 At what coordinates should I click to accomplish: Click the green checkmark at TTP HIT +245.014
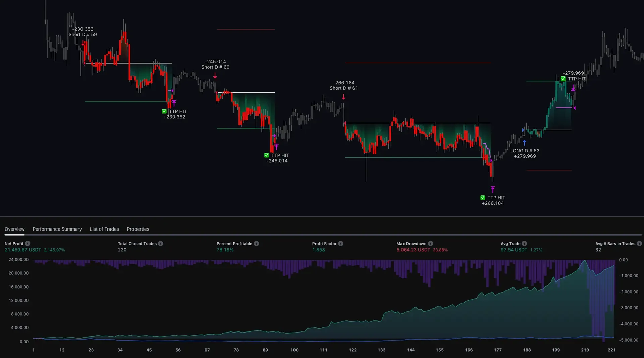click(266, 155)
